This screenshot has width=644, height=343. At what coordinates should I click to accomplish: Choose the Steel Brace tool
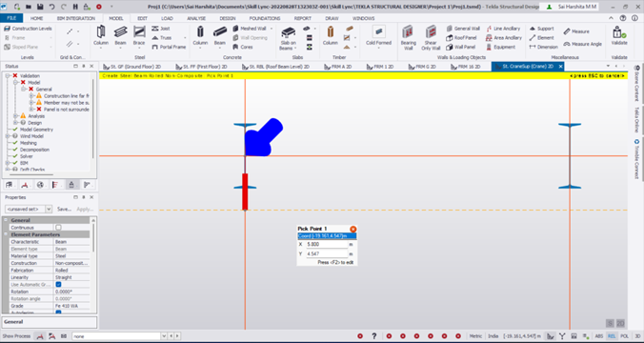click(x=139, y=35)
